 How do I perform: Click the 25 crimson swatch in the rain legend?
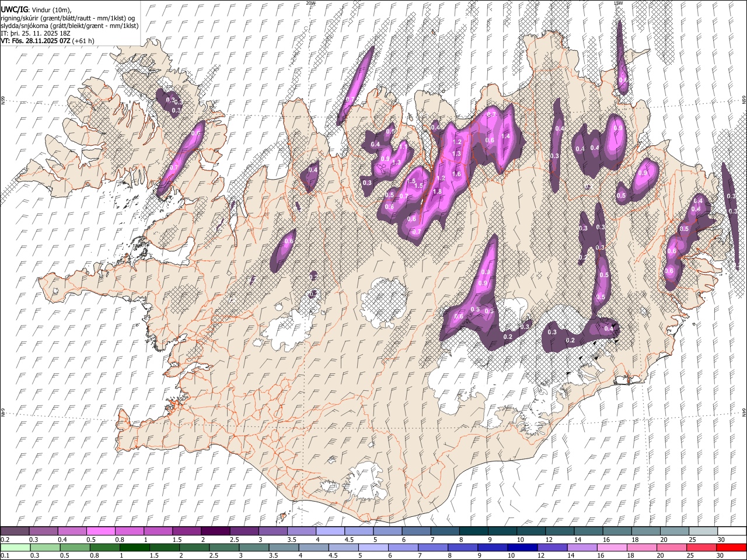[701, 547]
